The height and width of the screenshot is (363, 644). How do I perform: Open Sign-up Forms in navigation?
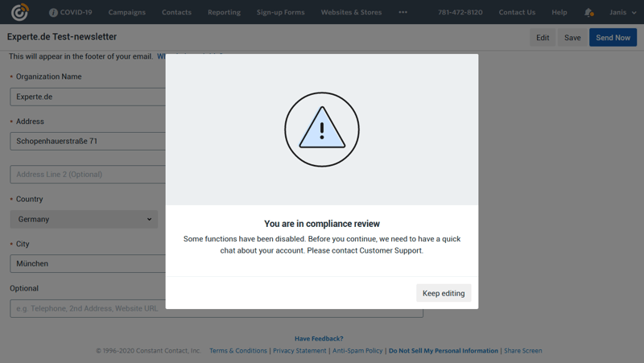(x=280, y=13)
